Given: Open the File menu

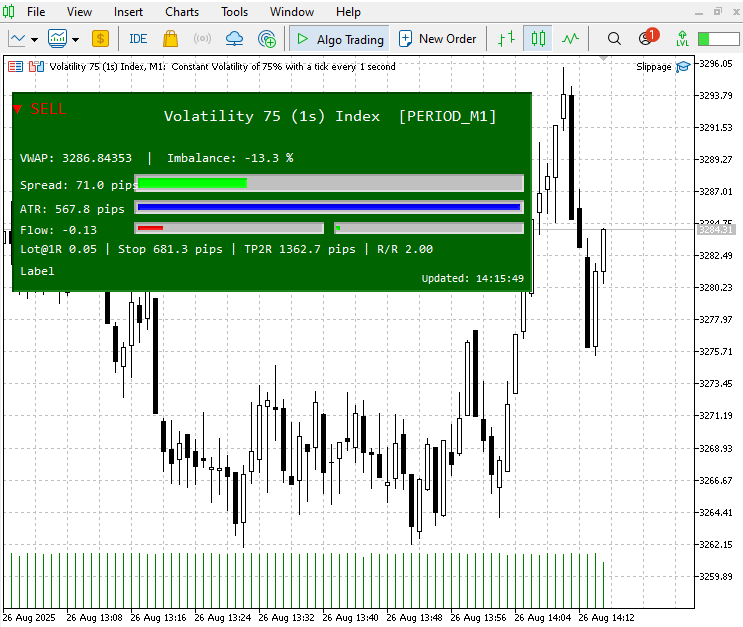Looking at the screenshot, I should pos(36,12).
